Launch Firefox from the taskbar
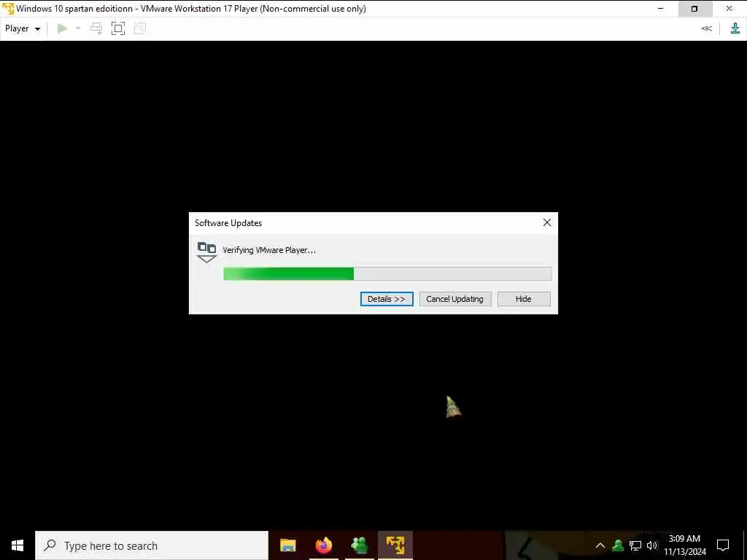The height and width of the screenshot is (560, 747). pyautogui.click(x=323, y=545)
